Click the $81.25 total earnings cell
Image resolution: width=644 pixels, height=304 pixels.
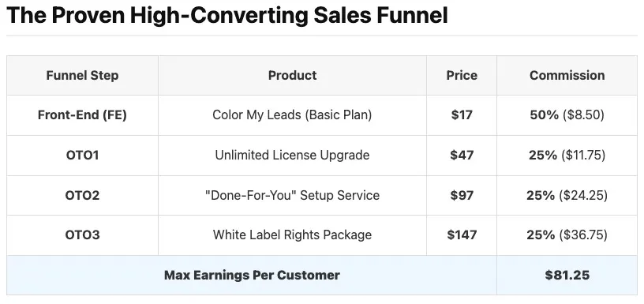click(567, 275)
